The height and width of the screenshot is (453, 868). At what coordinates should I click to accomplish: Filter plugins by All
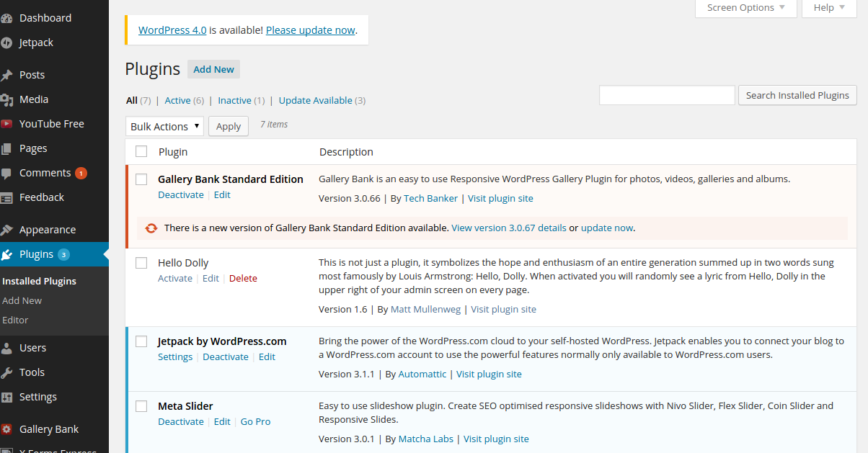(132, 101)
